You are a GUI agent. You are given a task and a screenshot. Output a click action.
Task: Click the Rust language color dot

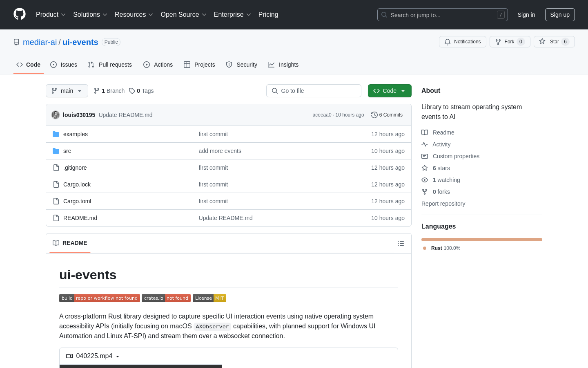(x=425, y=248)
